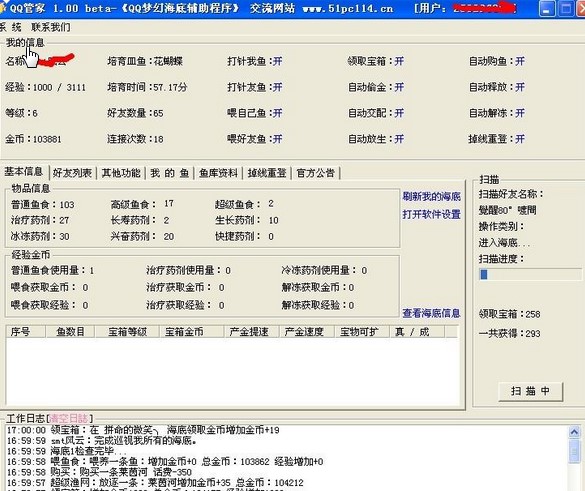Click log entry 购买一条莱茵河
585x491 pixels.
99,472
